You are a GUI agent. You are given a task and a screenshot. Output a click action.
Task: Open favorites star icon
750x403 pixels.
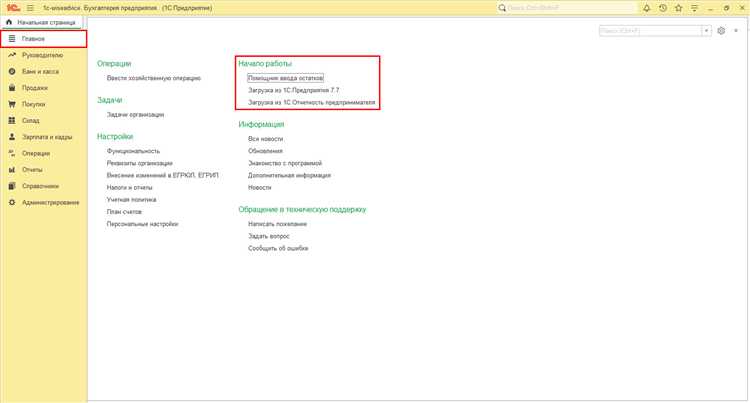[678, 8]
